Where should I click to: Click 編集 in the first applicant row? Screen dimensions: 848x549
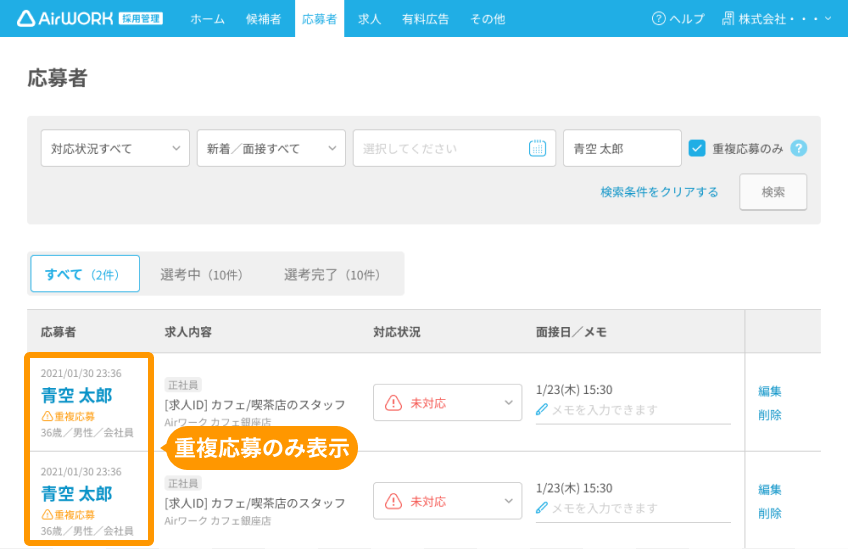(x=770, y=391)
